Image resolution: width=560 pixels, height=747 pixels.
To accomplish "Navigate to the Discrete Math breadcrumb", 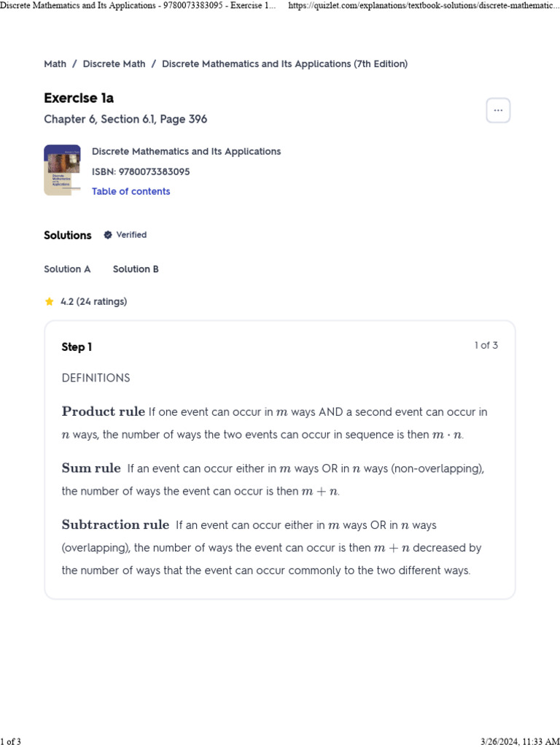I will (114, 64).
